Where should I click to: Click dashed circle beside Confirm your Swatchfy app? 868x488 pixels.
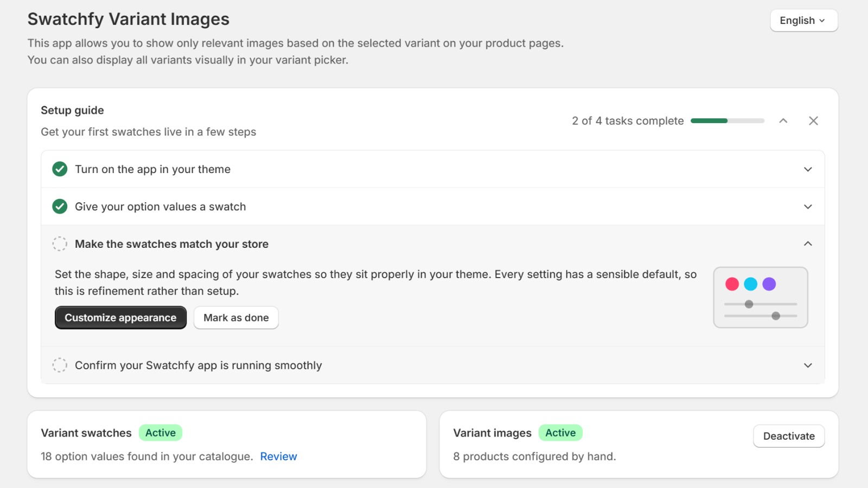(60, 365)
